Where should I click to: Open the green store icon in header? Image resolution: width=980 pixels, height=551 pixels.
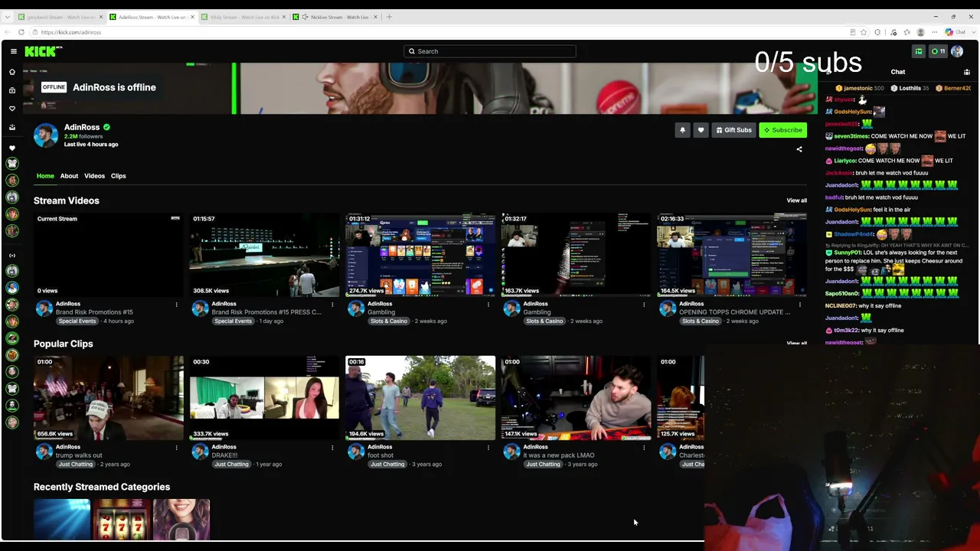[919, 51]
